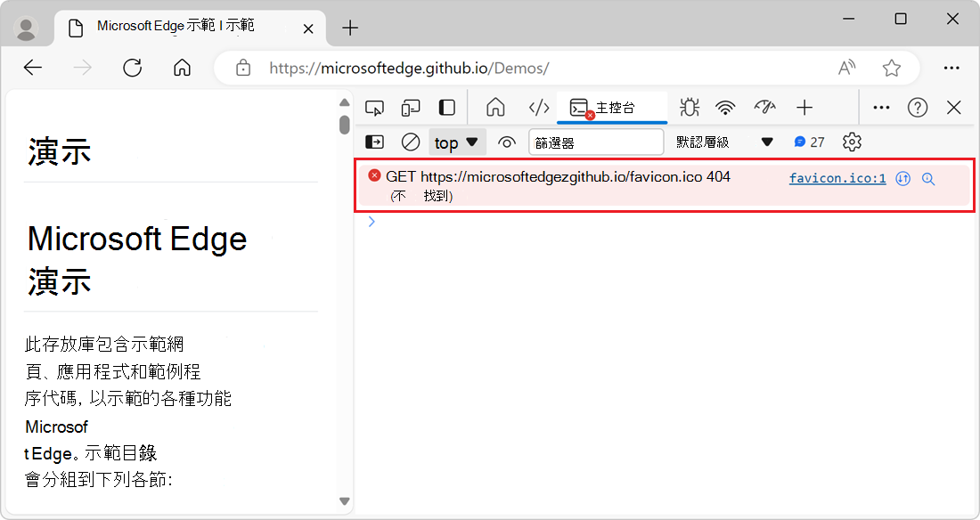View site information lock icon
This screenshot has width=980, height=520.
tap(243, 68)
